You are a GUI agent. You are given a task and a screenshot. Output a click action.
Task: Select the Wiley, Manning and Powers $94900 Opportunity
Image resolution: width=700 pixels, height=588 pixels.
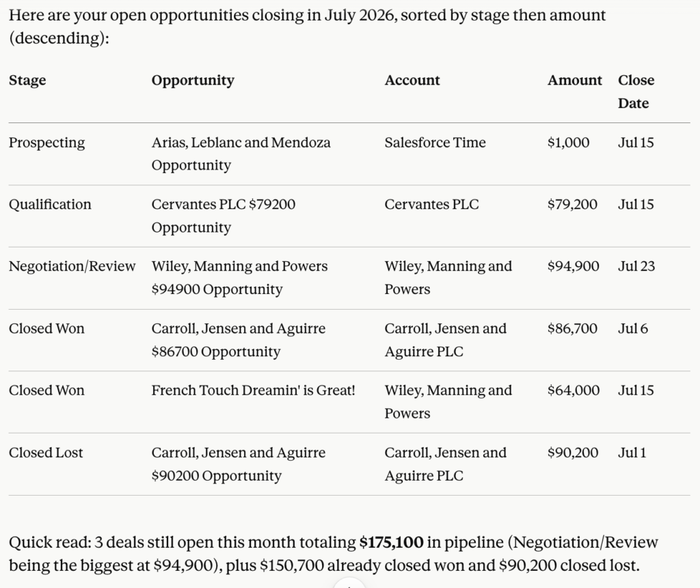[239, 278]
